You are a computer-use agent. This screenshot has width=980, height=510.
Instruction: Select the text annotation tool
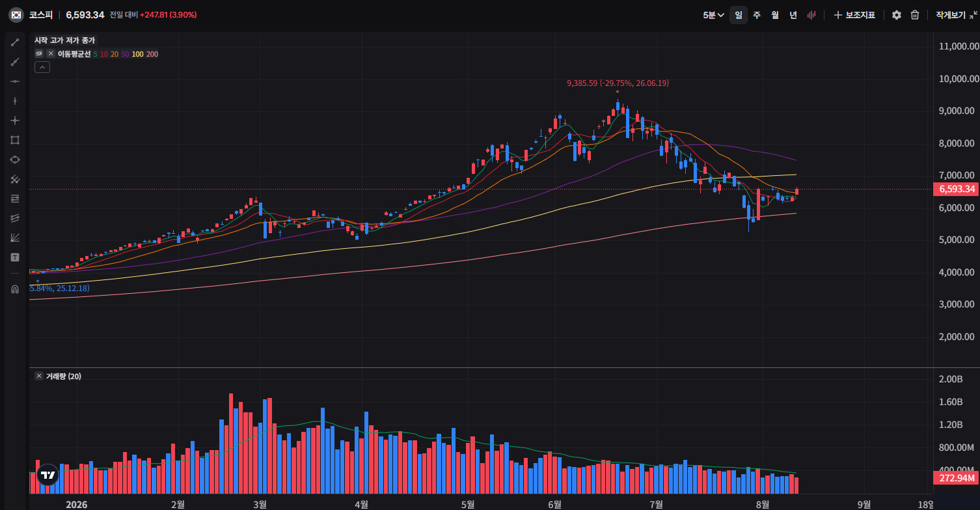click(15, 257)
